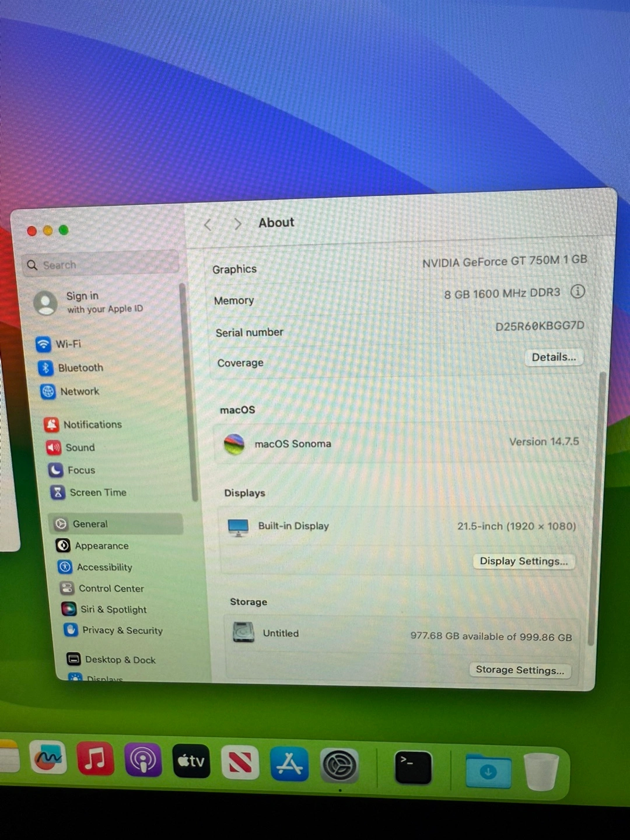Open Accessibility settings

click(95, 567)
